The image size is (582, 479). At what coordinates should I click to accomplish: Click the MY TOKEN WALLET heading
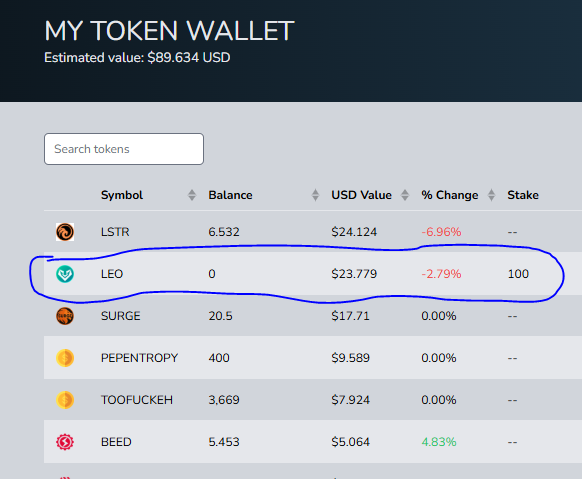(169, 31)
